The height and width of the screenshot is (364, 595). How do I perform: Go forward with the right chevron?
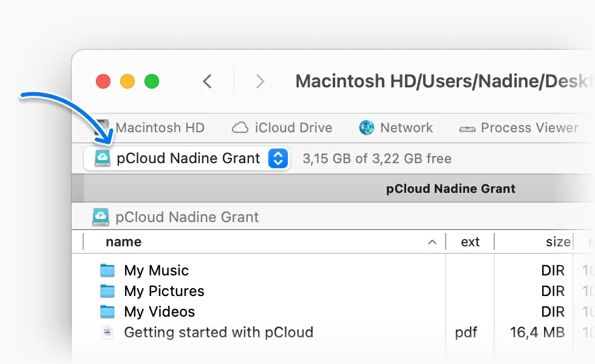pos(260,81)
